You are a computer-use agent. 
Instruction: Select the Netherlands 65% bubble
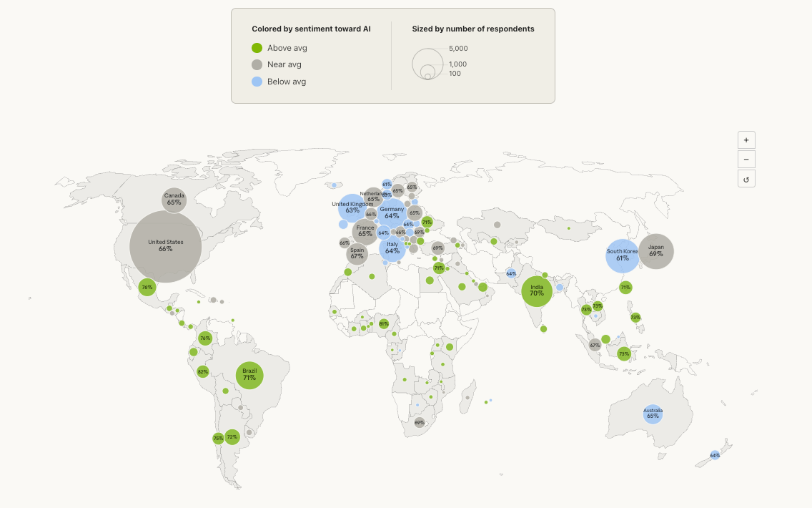tap(373, 197)
